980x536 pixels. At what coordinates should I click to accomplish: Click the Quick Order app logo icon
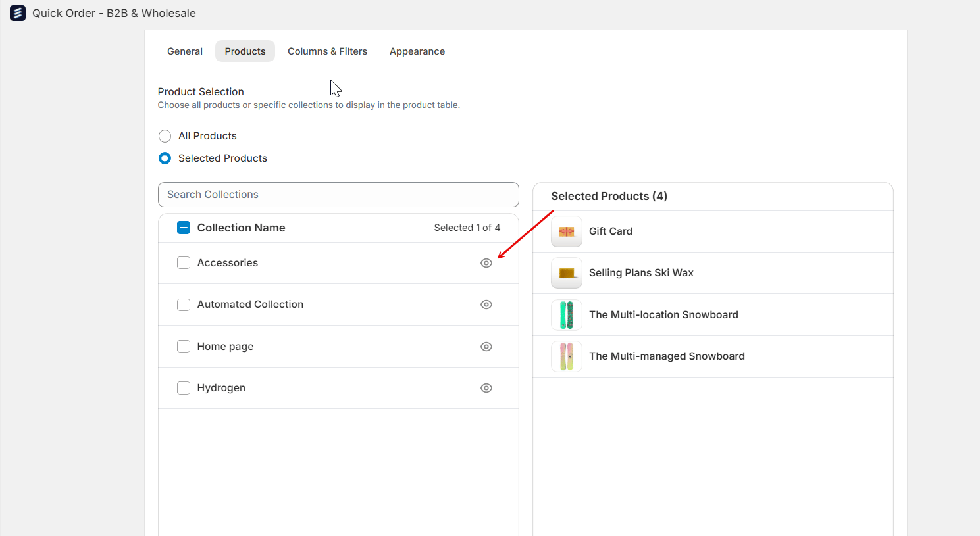pyautogui.click(x=18, y=13)
